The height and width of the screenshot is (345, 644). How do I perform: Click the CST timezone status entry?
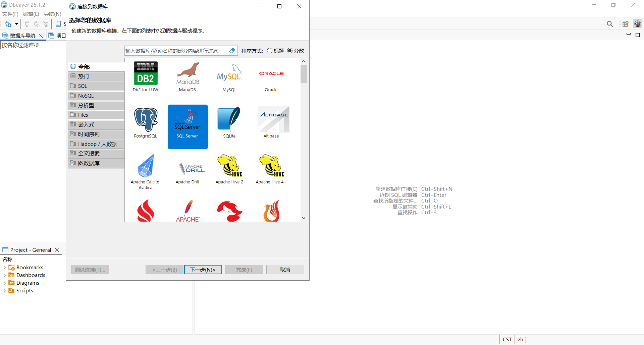coord(507,340)
